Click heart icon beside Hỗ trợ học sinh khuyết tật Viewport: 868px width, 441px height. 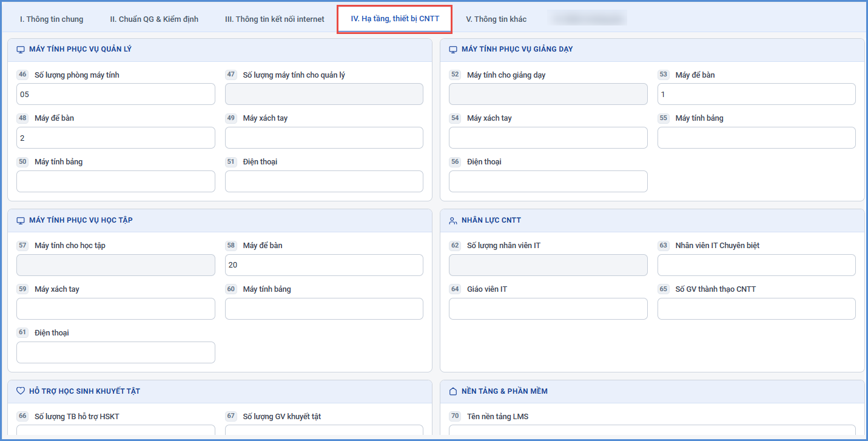[x=21, y=391]
